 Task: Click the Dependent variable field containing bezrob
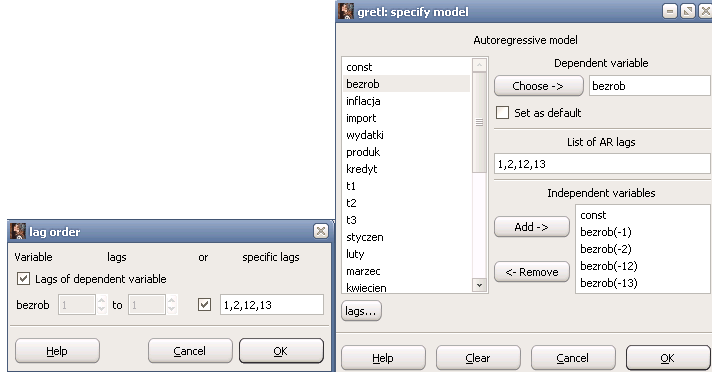coord(649,85)
